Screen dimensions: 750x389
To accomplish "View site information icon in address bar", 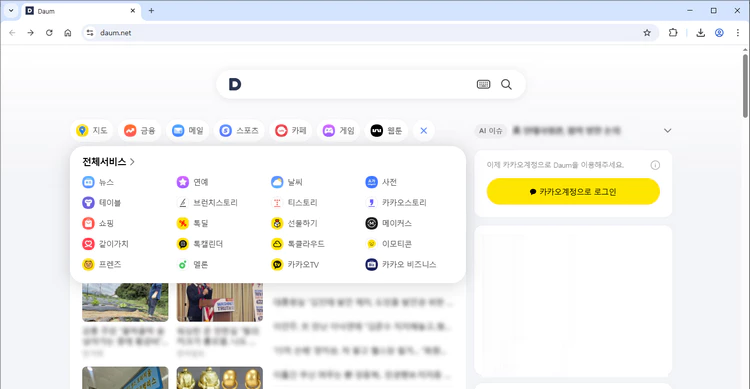I will pyautogui.click(x=90, y=33).
